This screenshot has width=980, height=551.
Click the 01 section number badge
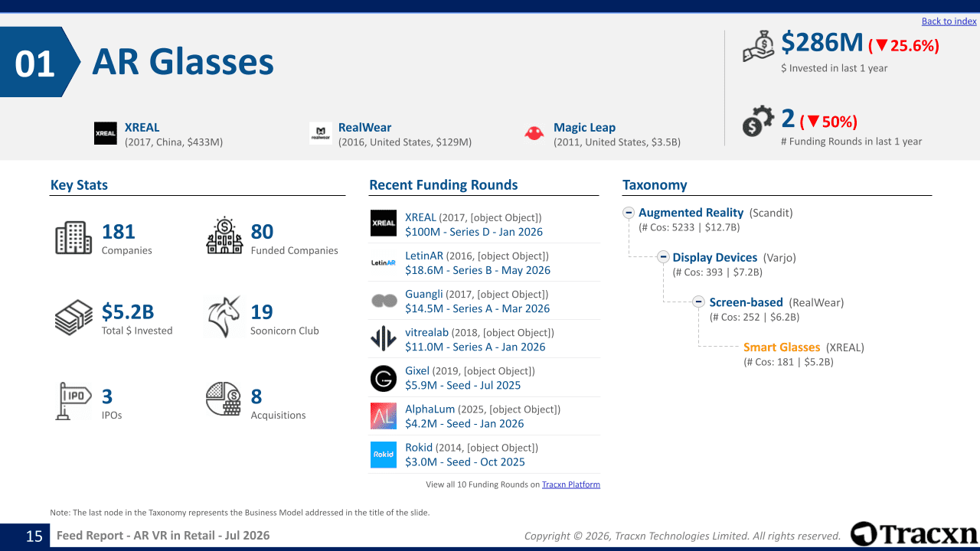pyautogui.click(x=40, y=62)
